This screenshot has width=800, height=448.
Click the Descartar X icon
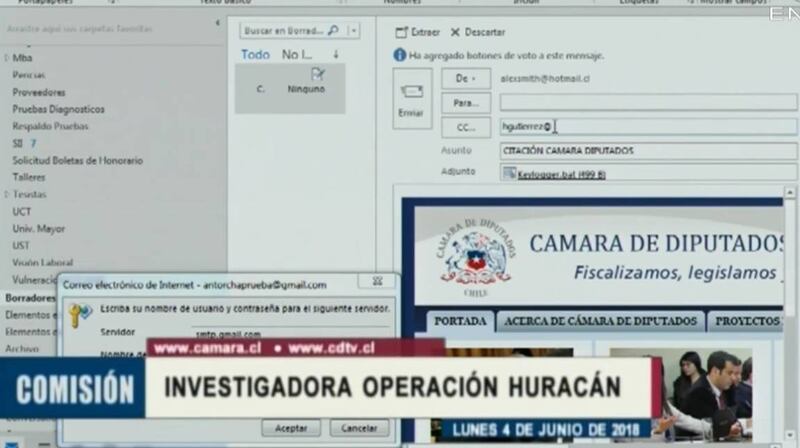[455, 33]
